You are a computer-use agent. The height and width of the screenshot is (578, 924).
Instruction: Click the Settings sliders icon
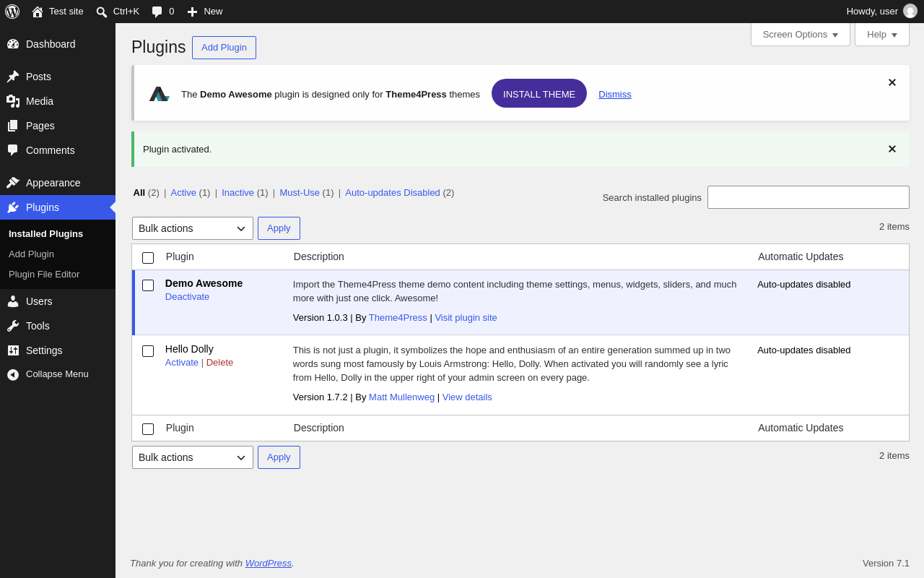pyautogui.click(x=13, y=350)
